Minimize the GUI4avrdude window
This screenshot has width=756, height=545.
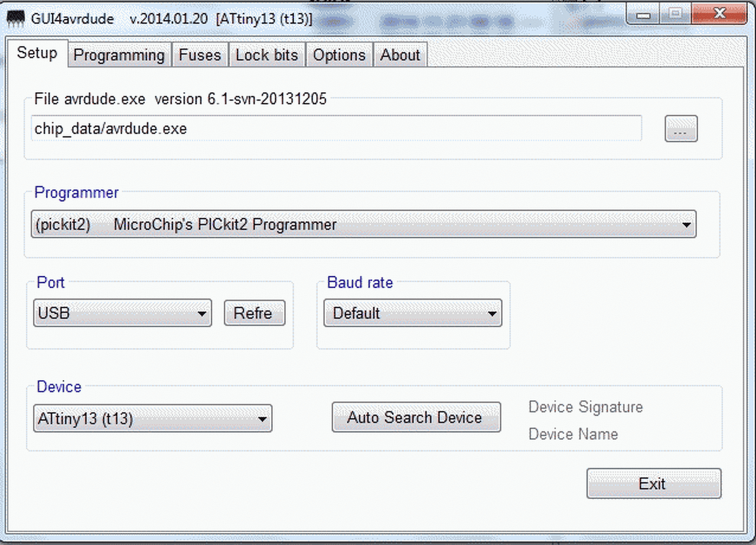(643, 14)
